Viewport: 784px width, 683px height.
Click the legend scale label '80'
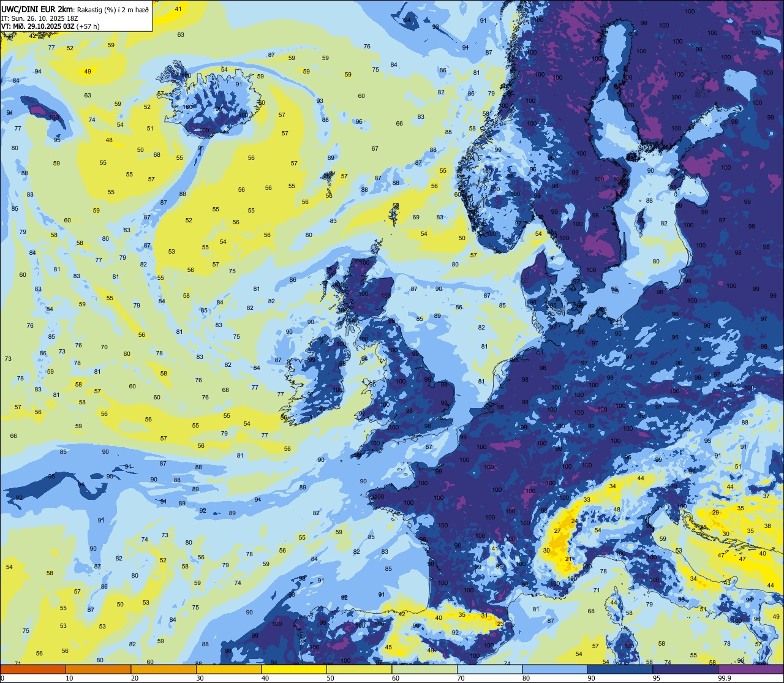pos(526,678)
